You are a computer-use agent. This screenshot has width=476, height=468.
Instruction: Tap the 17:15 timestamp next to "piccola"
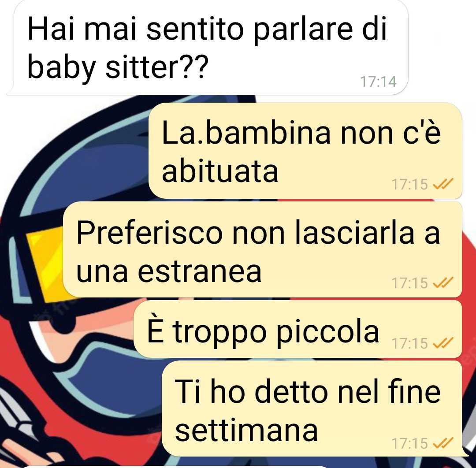coord(409,343)
